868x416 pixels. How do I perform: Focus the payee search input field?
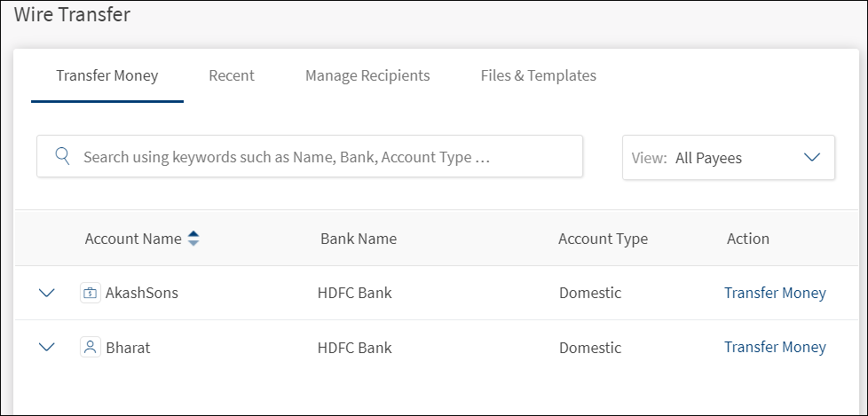point(320,157)
